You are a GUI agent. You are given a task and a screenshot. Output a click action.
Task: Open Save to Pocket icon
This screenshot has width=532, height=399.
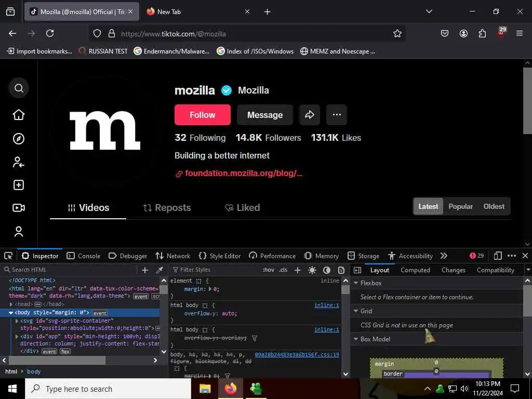click(x=445, y=33)
